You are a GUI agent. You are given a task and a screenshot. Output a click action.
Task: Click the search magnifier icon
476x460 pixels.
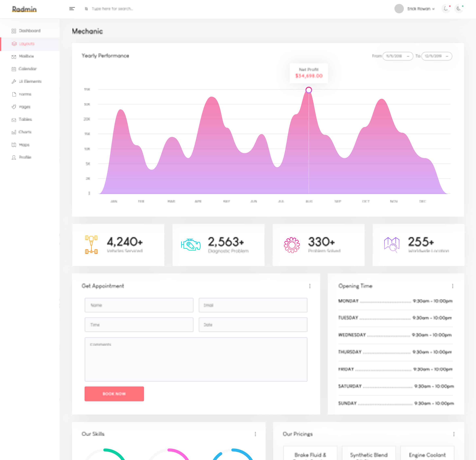[x=86, y=9]
